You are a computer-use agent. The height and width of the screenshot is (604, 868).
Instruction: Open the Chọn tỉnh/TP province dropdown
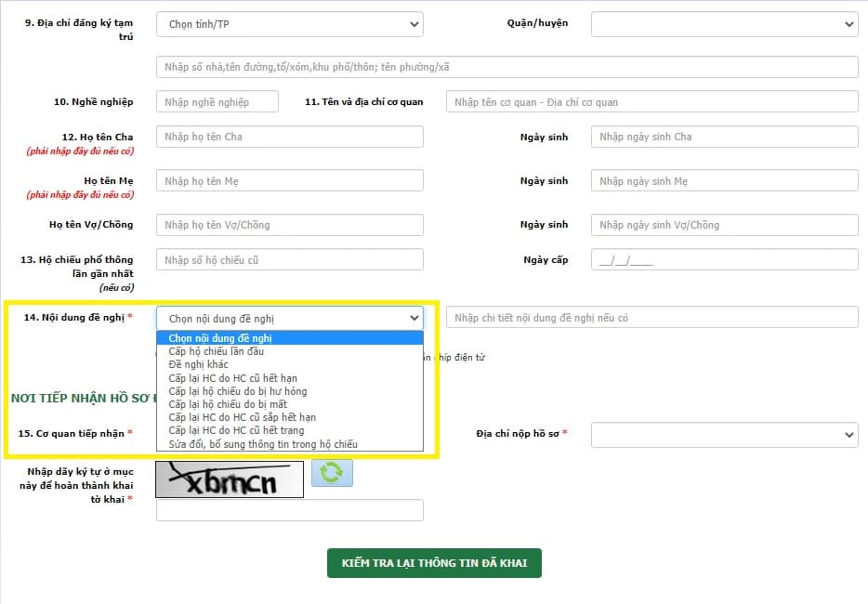(289, 24)
